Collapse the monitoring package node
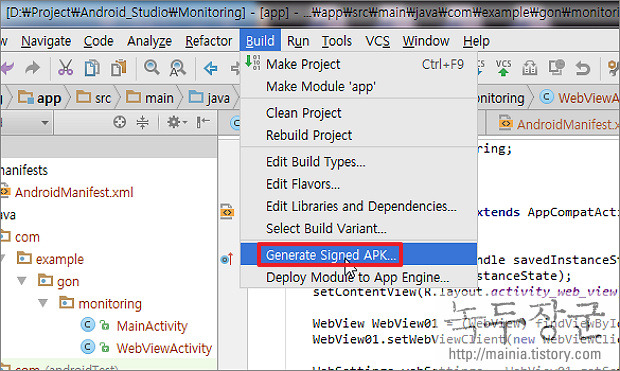The image size is (620, 371). pyautogui.click(x=43, y=303)
